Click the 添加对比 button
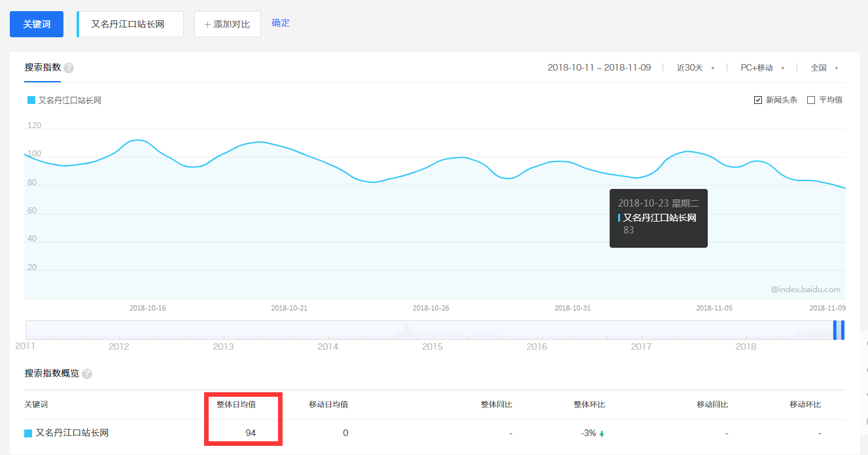The height and width of the screenshot is (455, 868). 228,24
